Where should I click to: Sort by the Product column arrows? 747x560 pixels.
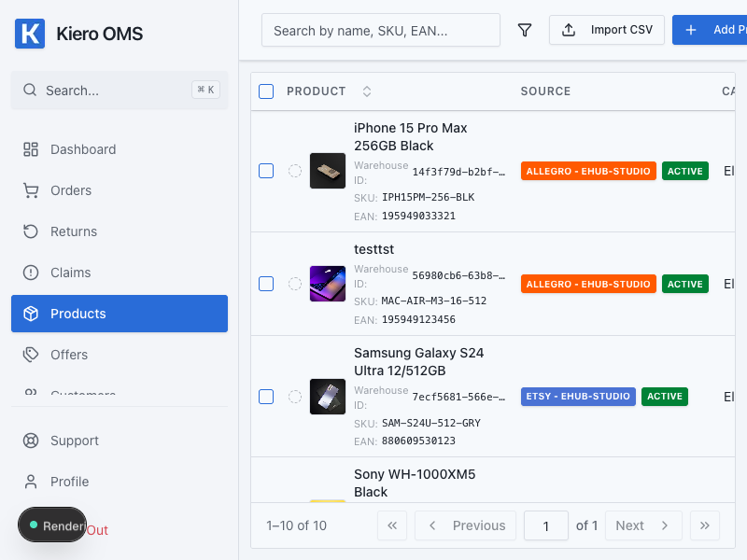366,91
